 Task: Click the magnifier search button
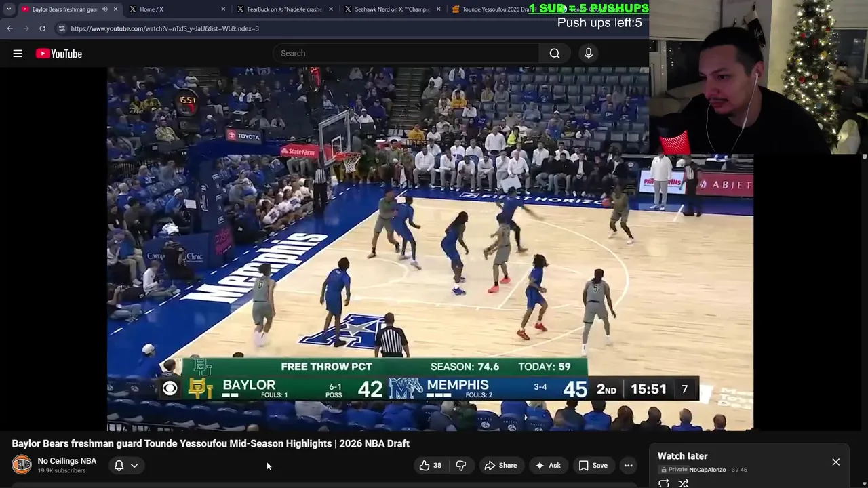click(x=555, y=54)
